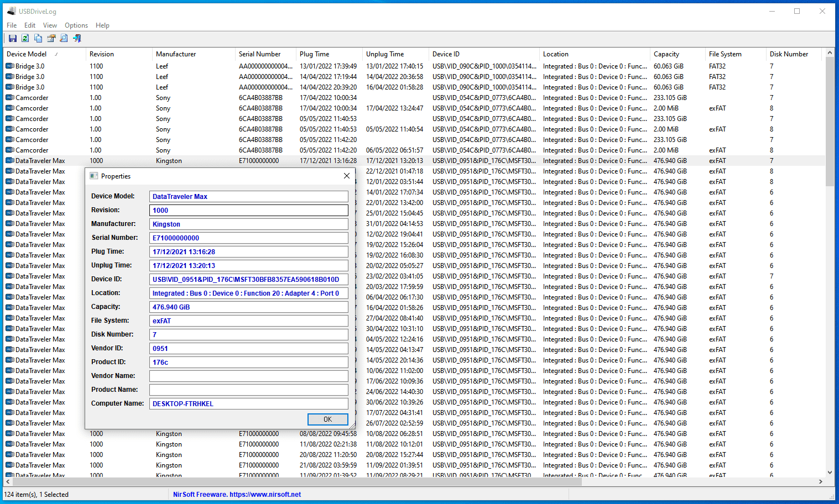Click the Plug Time field in Properties
839x504 pixels.
coord(249,252)
